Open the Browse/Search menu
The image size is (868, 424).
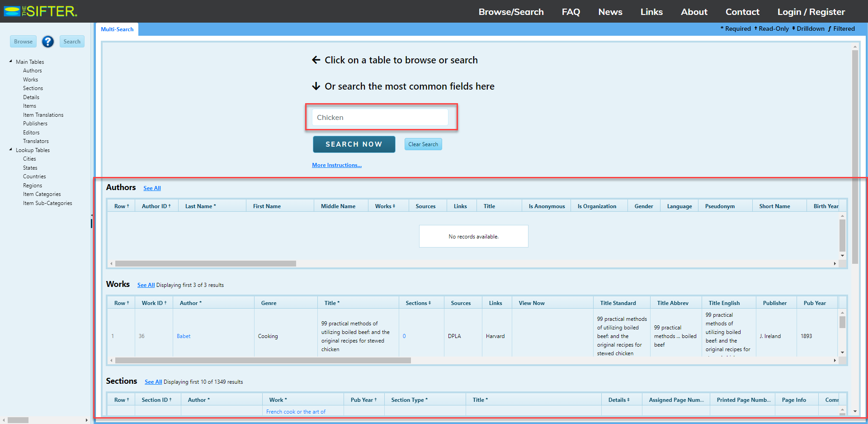point(511,12)
